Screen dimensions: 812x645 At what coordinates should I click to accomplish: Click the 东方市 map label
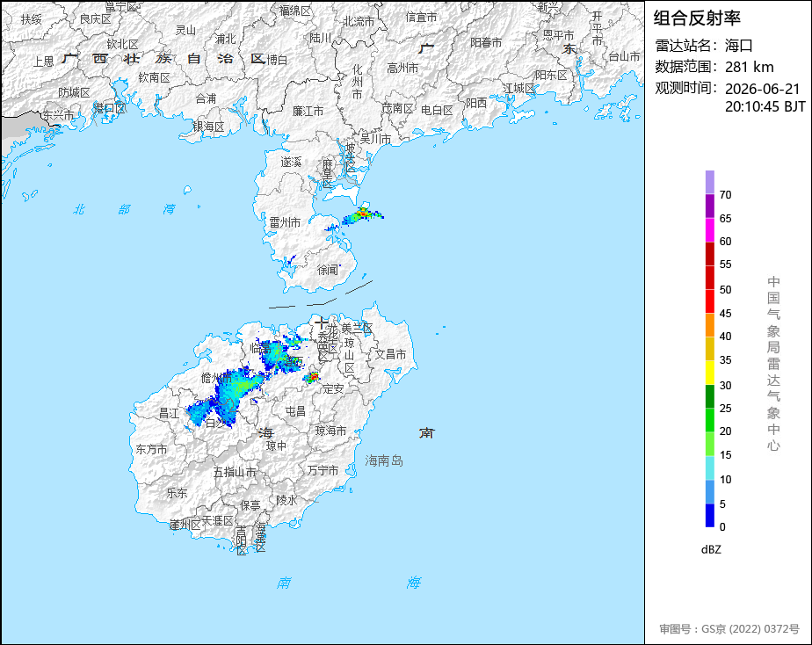151,449
